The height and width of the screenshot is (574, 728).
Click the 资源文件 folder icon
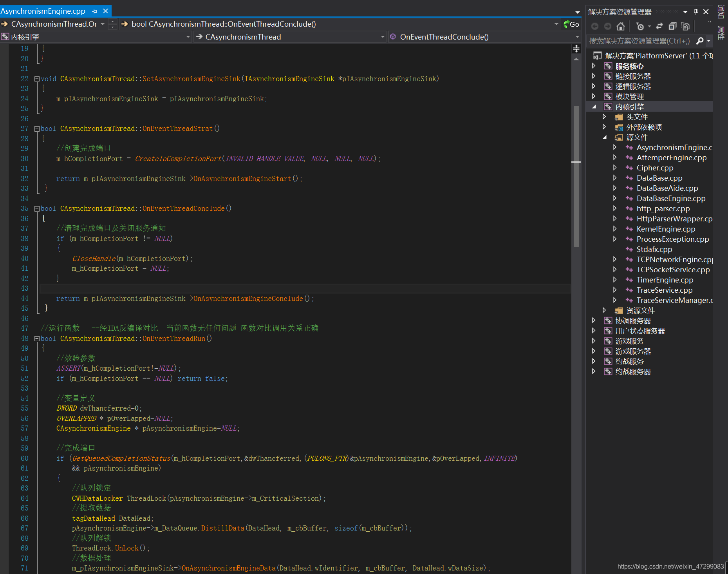click(x=619, y=310)
